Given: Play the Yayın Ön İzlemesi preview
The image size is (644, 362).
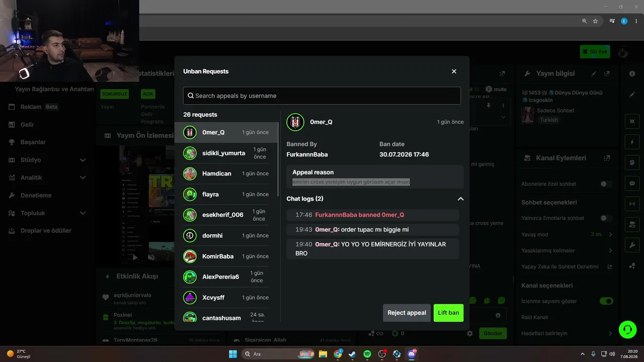Looking at the screenshot, I should pyautogui.click(x=134, y=257).
